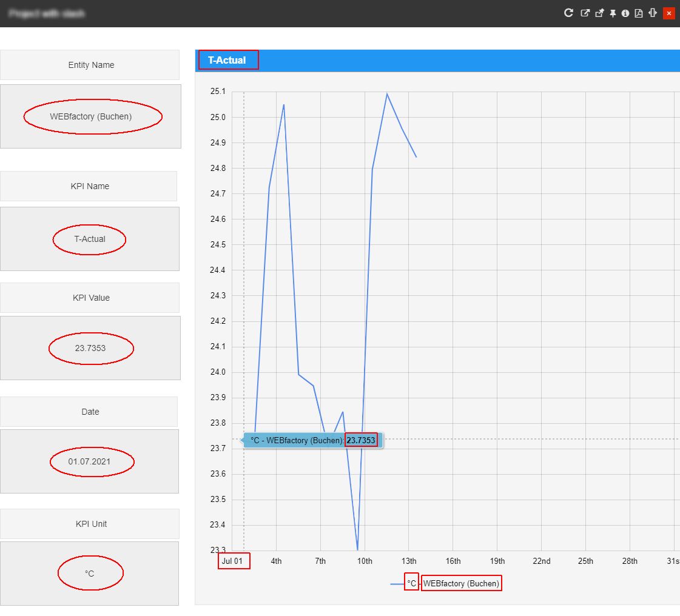Click the 22nd label on the x-axis
Image resolution: width=680 pixels, height=616 pixels.
coord(542,561)
